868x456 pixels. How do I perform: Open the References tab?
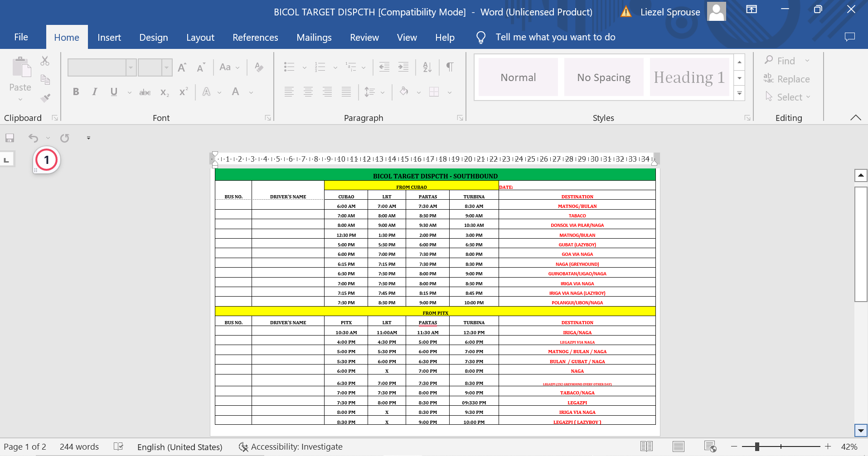(x=255, y=37)
